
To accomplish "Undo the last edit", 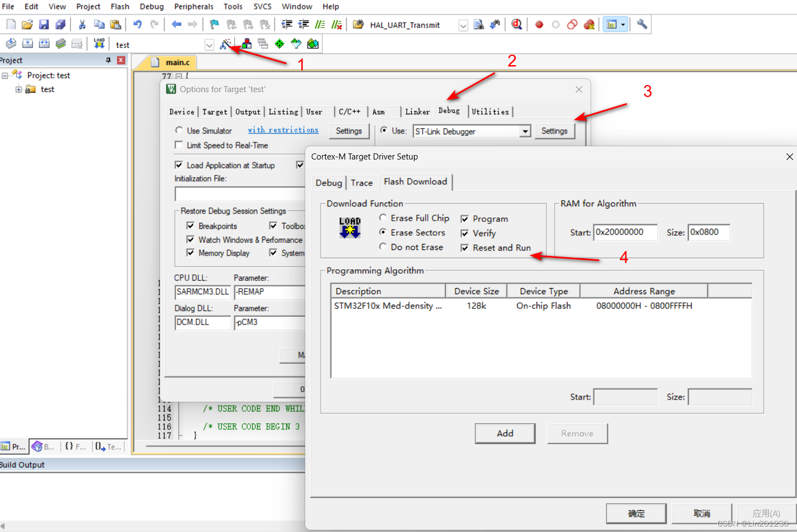I will point(137,24).
